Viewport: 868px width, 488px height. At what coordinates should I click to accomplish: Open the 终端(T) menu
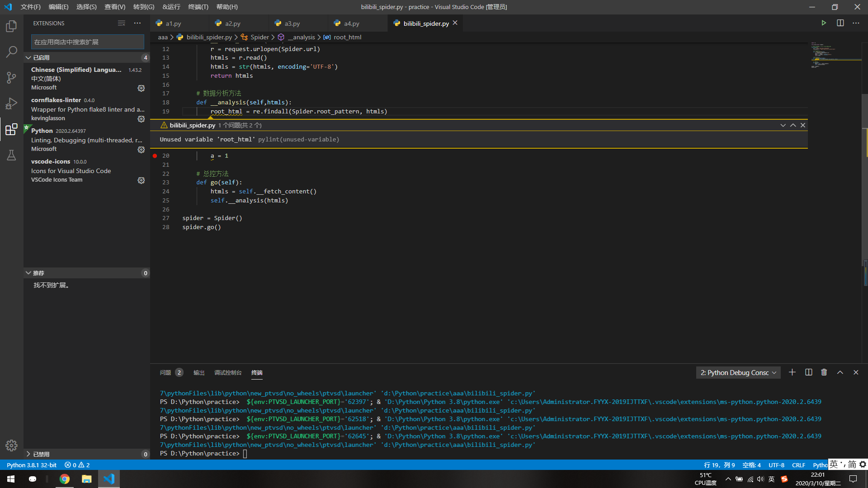198,7
